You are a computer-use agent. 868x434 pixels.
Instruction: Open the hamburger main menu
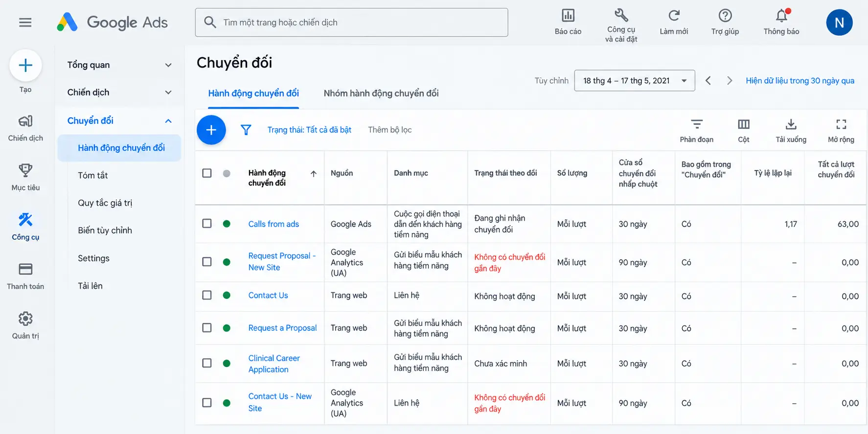pyautogui.click(x=25, y=23)
